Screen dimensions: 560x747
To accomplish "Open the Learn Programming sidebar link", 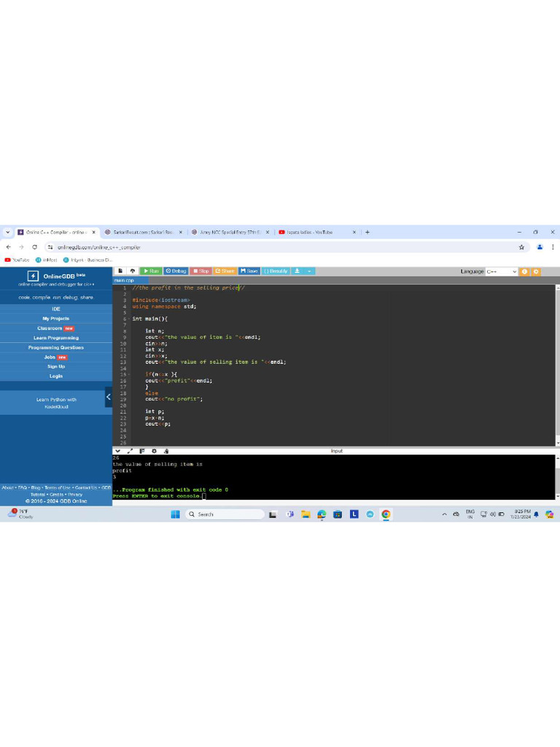I will [56, 338].
